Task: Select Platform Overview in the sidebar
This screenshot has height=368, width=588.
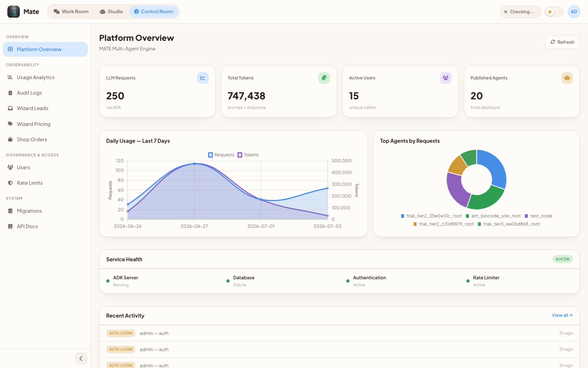Action: (x=45, y=49)
